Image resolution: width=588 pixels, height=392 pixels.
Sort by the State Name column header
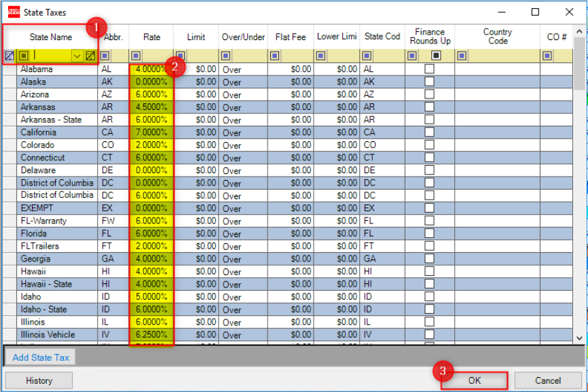pyautogui.click(x=51, y=37)
